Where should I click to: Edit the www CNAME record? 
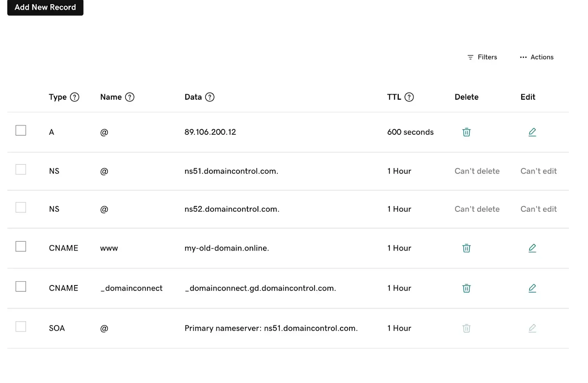[532, 248]
